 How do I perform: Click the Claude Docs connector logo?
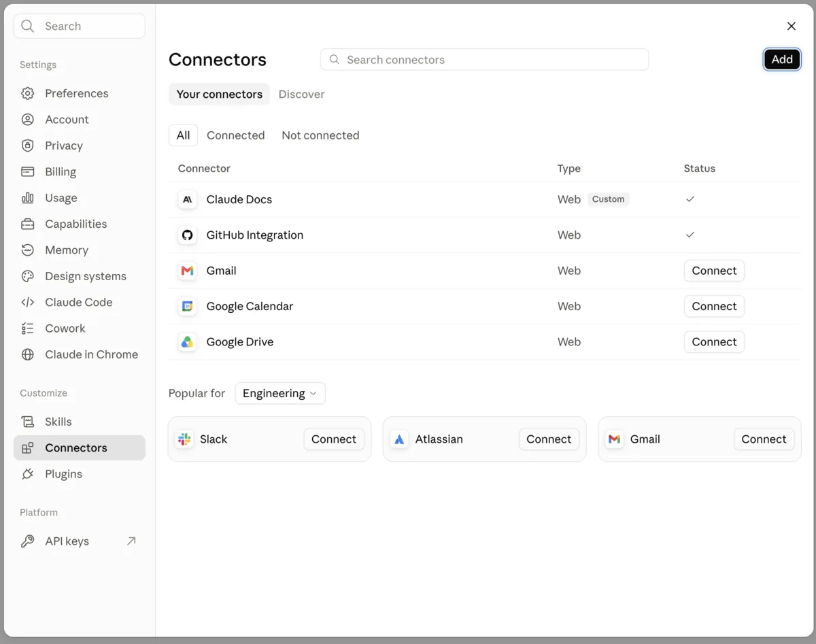[x=187, y=199]
